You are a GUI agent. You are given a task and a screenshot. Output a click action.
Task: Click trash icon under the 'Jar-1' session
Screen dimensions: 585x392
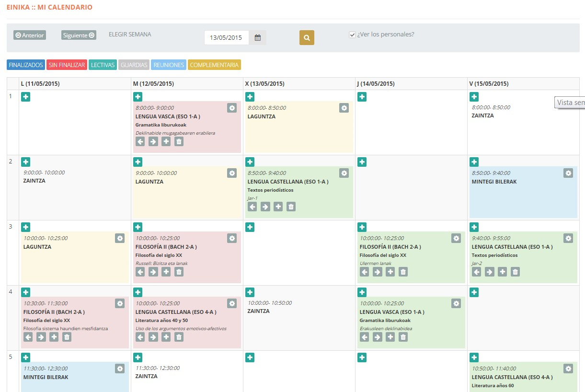pyautogui.click(x=291, y=207)
